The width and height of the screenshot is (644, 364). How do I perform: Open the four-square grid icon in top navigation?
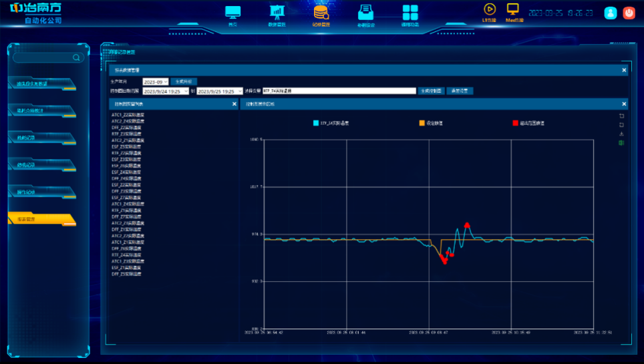[410, 13]
